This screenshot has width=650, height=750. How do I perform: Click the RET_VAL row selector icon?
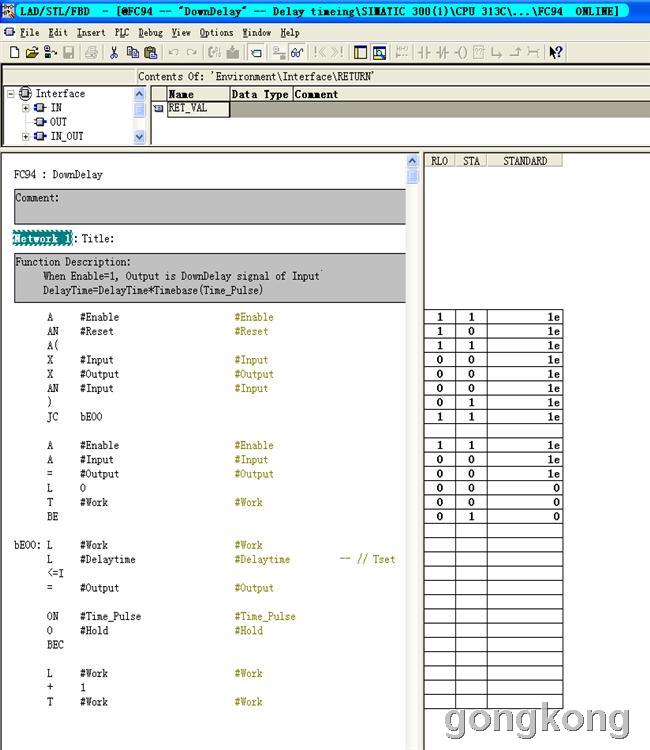click(158, 109)
